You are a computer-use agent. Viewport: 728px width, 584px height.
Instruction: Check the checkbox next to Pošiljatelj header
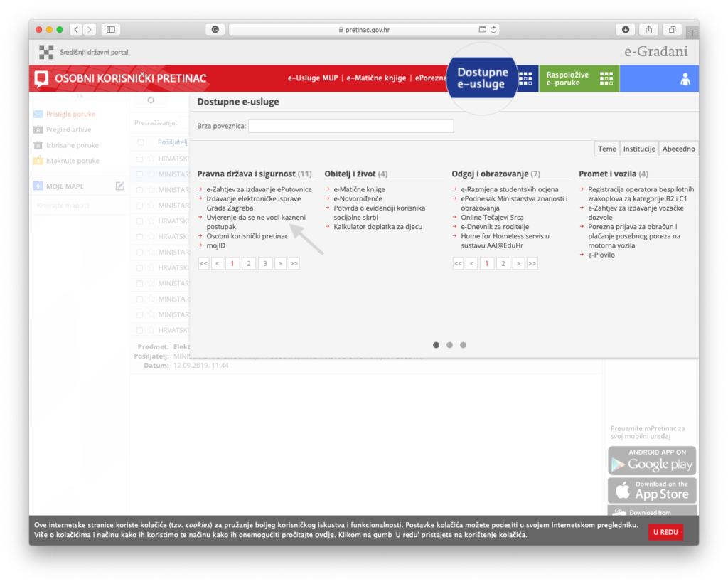click(139, 142)
